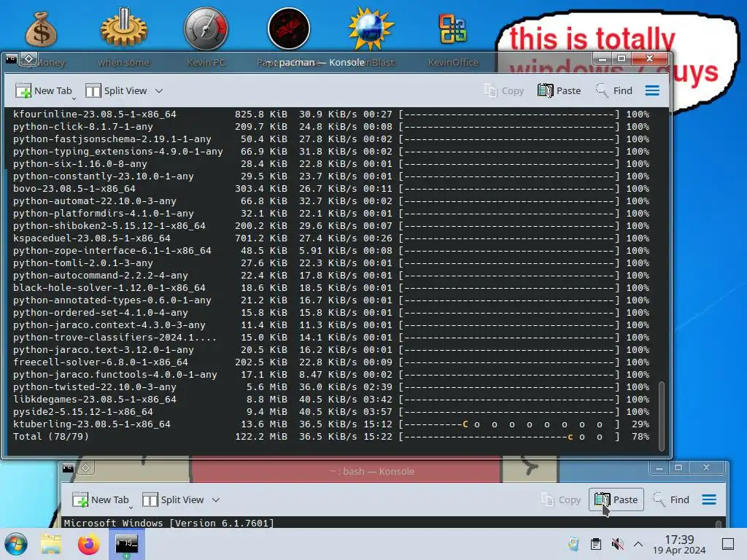Click the ktuberling-23.08.5-1-x86_64 download line
The width and height of the screenshot is (747, 560).
coord(331,424)
